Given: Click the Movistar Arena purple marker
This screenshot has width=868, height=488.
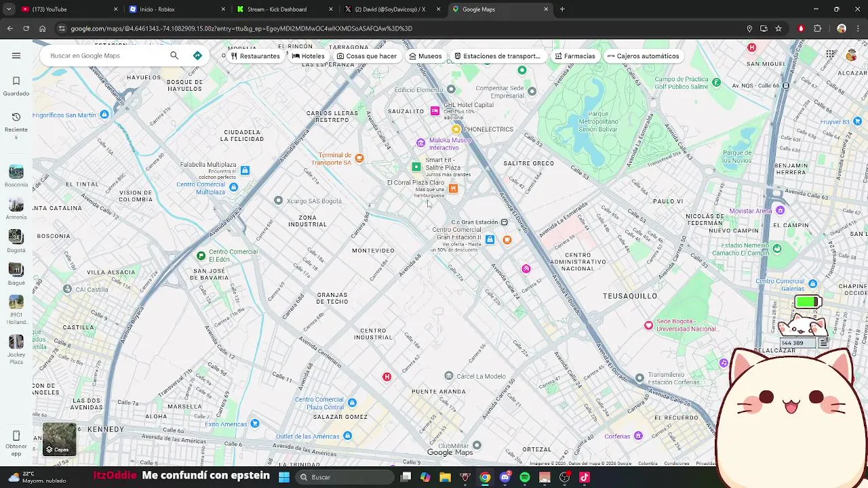Looking at the screenshot, I should point(781,210).
